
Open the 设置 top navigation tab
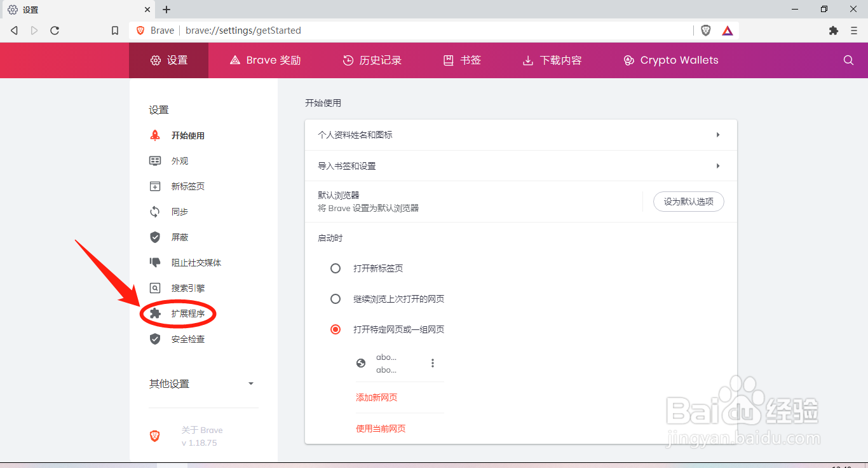[169, 60]
